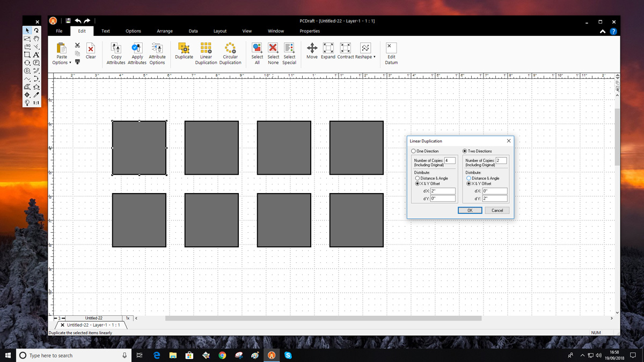Choose the One Direction radio button
Screen dimensions: 644x362
[413, 151]
